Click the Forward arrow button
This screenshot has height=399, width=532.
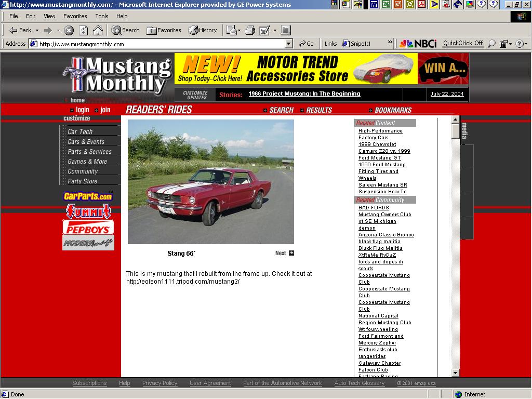(x=48, y=31)
